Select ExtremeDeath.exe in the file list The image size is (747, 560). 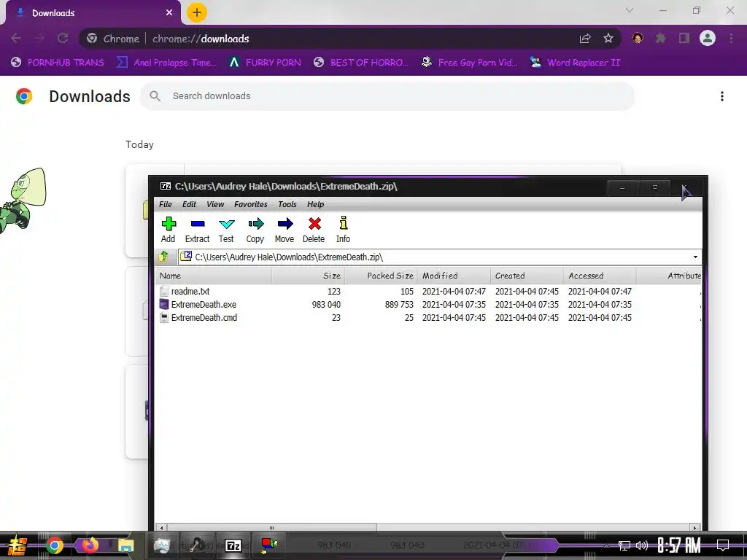click(204, 304)
